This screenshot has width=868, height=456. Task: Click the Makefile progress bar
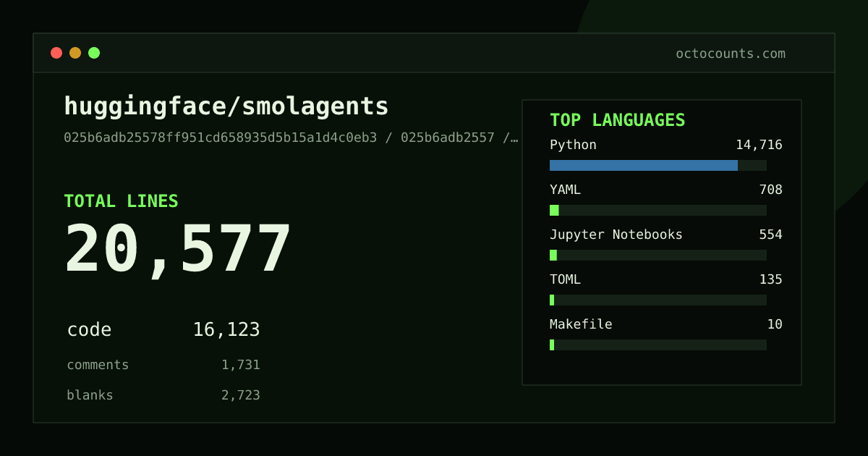click(658, 345)
